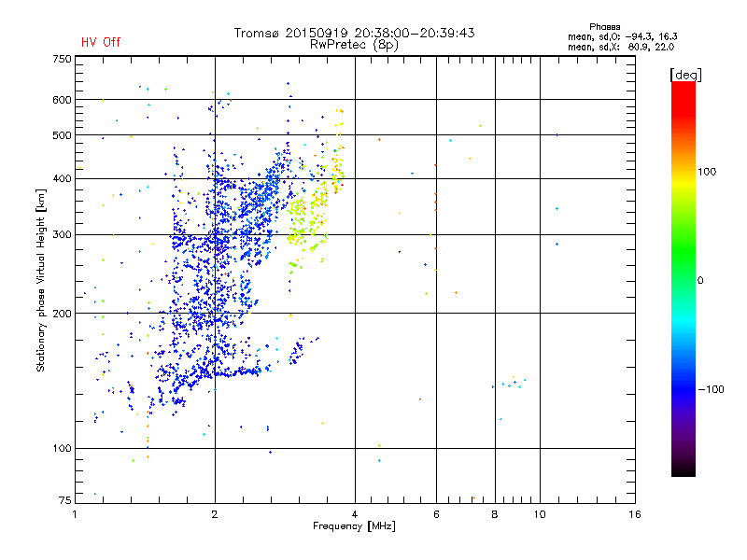Click colorbar tick label '100'
This screenshot has width=747, height=560.
click(707, 172)
